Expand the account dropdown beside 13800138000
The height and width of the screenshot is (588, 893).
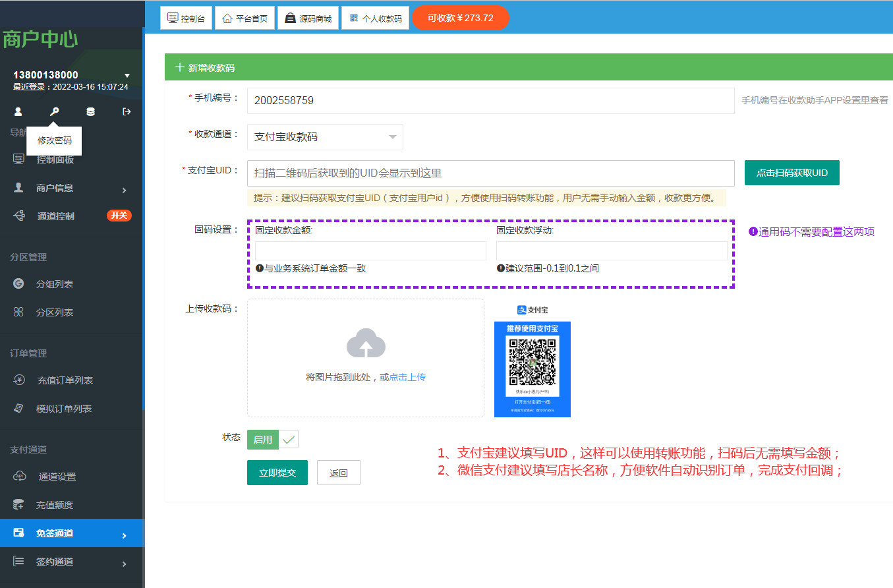pos(127,76)
